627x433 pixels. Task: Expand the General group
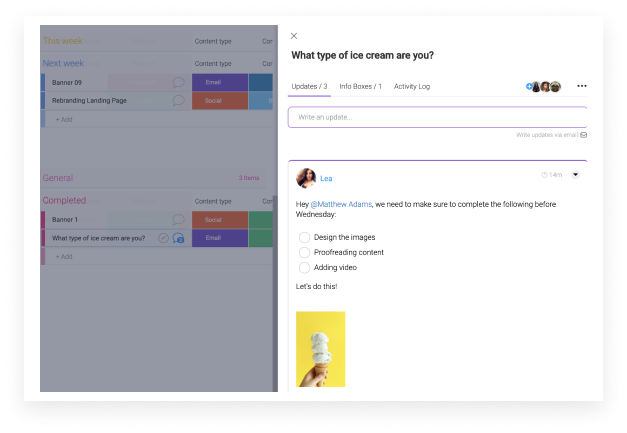point(57,178)
